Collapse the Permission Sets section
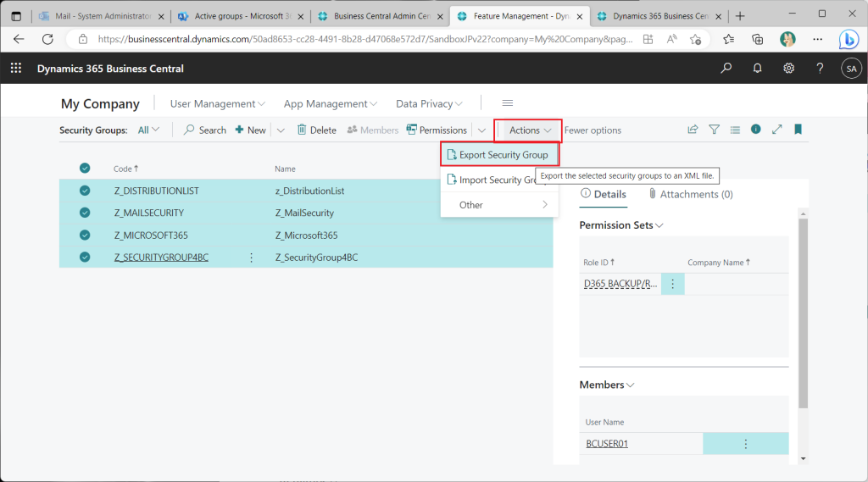868x482 pixels. [621, 225]
